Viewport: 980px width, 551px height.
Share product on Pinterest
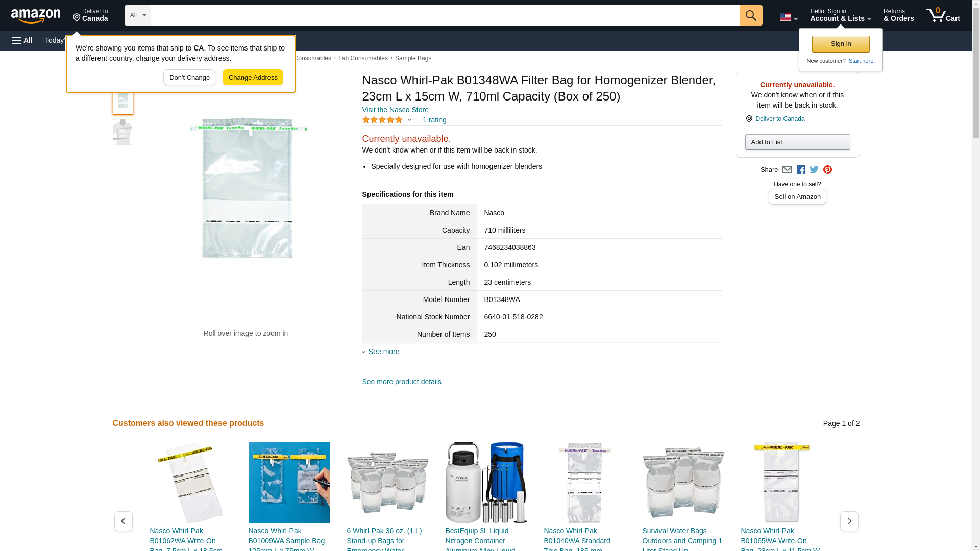coord(827,170)
